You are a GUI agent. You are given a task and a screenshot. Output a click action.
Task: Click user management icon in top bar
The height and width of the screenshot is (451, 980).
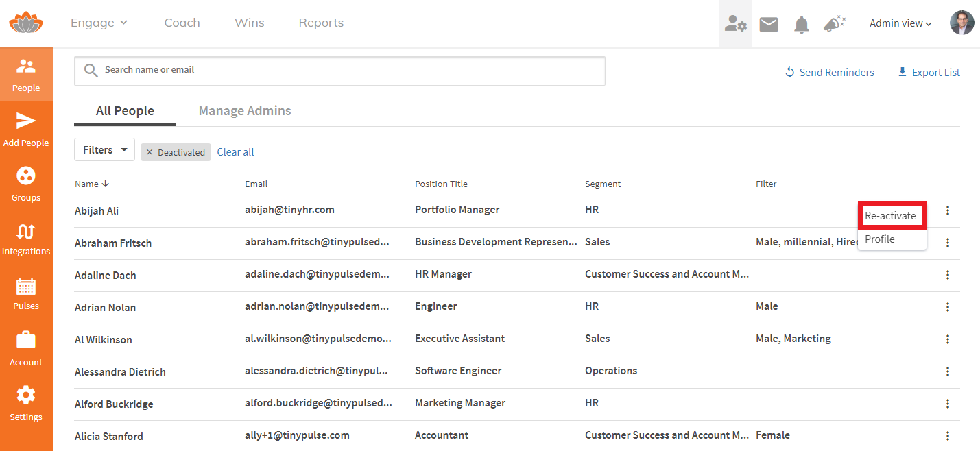click(736, 23)
